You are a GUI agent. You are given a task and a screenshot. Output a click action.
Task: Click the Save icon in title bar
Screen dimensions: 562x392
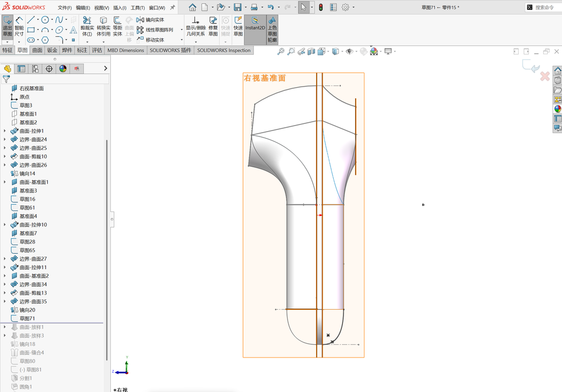pos(237,7)
